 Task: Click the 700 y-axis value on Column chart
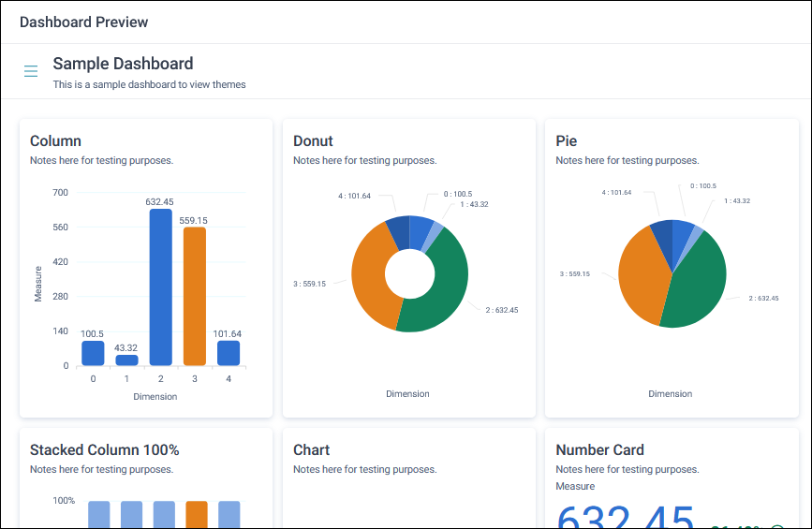61,193
